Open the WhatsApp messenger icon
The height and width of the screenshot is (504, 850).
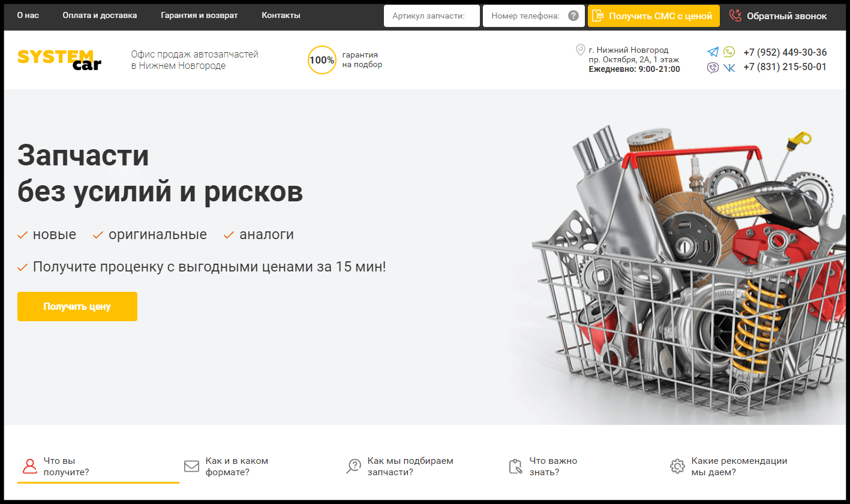[729, 52]
